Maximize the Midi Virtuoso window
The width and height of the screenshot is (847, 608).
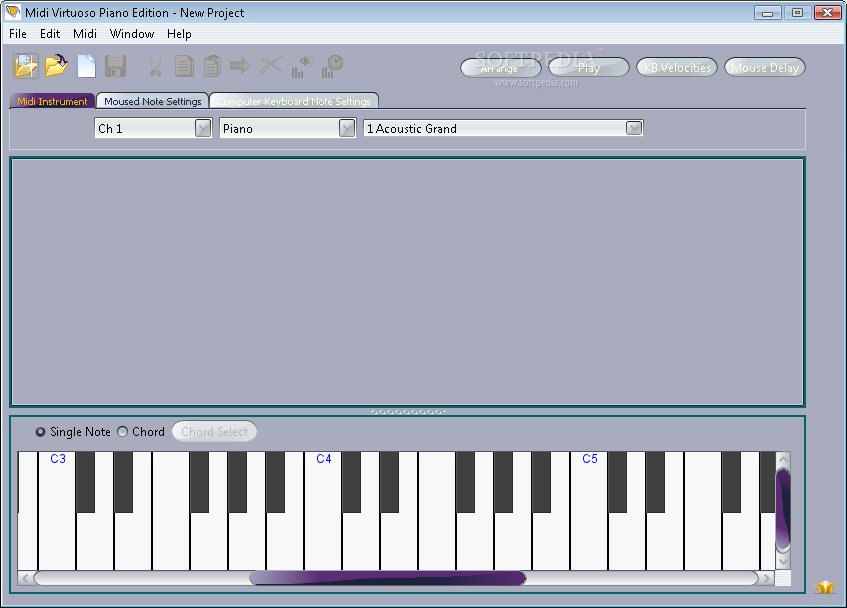[797, 12]
